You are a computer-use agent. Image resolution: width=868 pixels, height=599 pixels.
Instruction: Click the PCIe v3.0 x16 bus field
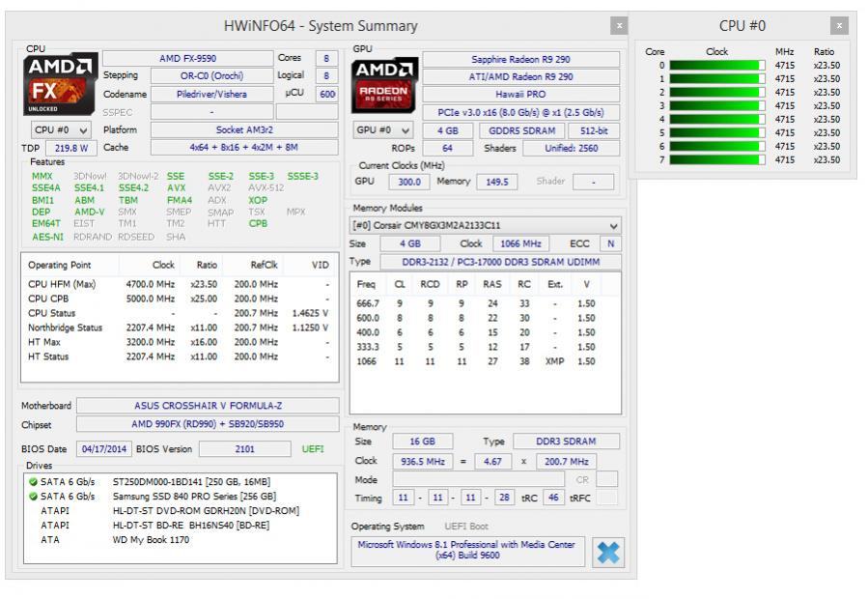[x=521, y=112]
